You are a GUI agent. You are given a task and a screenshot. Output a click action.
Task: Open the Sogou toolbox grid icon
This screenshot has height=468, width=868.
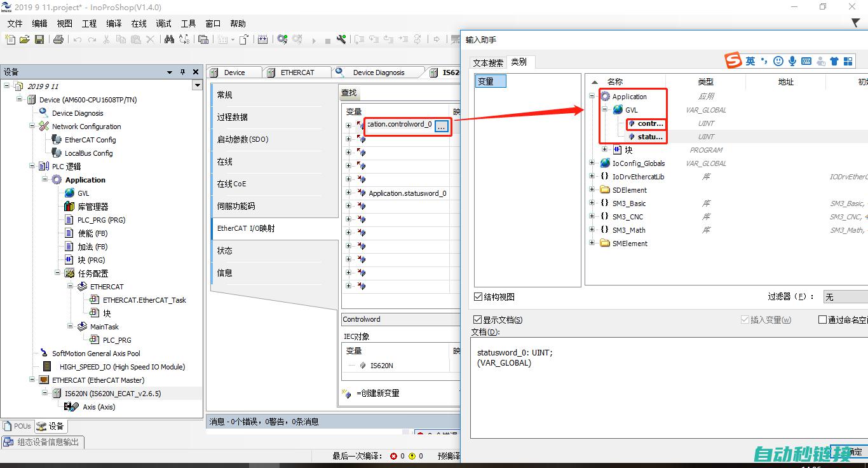pyautogui.click(x=848, y=61)
